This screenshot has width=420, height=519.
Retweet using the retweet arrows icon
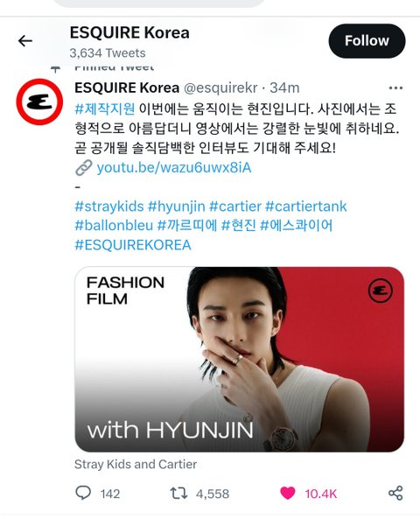click(x=178, y=494)
